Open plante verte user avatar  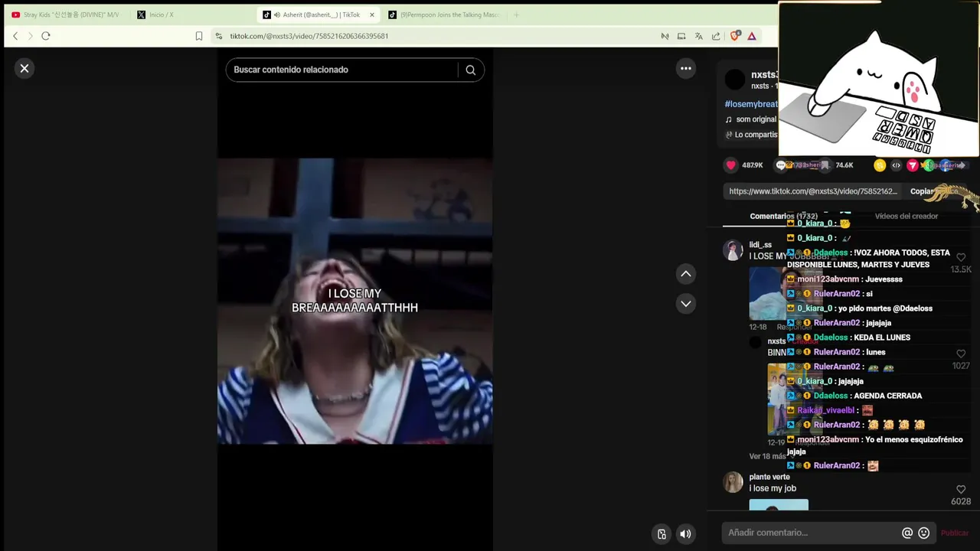click(733, 482)
